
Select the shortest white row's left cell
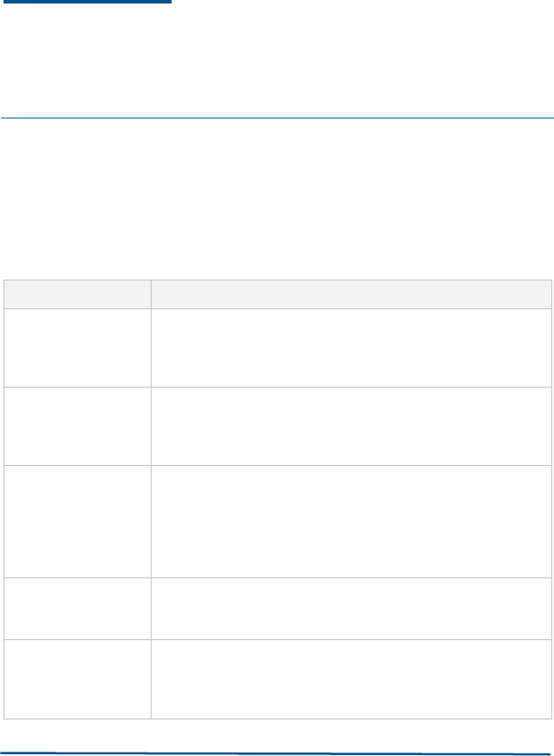[78, 609]
